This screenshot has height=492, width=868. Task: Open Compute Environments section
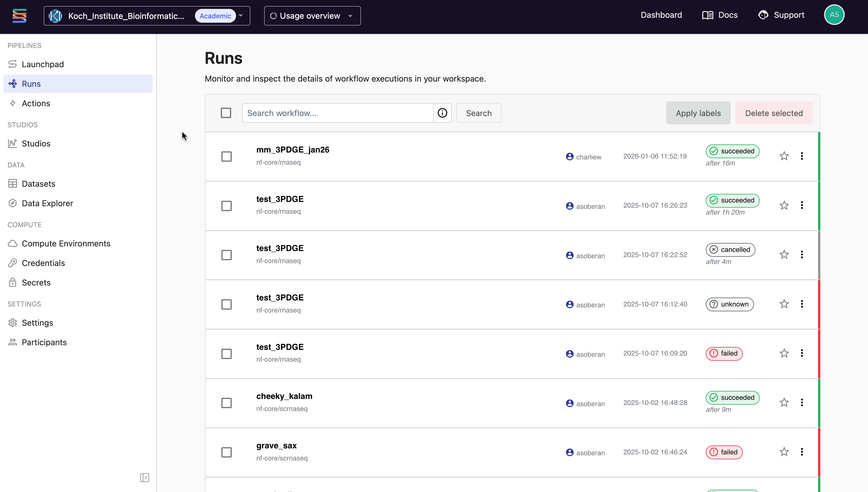(66, 243)
